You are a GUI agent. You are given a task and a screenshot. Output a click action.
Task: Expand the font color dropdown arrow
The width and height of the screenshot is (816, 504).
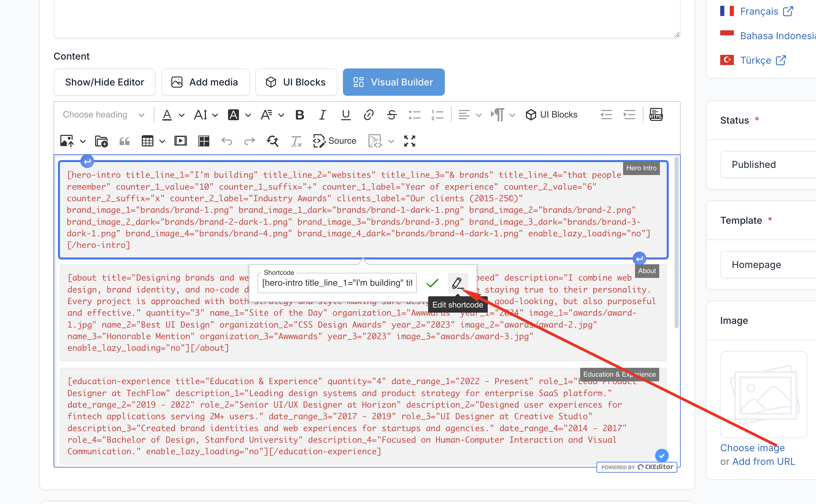(182, 115)
